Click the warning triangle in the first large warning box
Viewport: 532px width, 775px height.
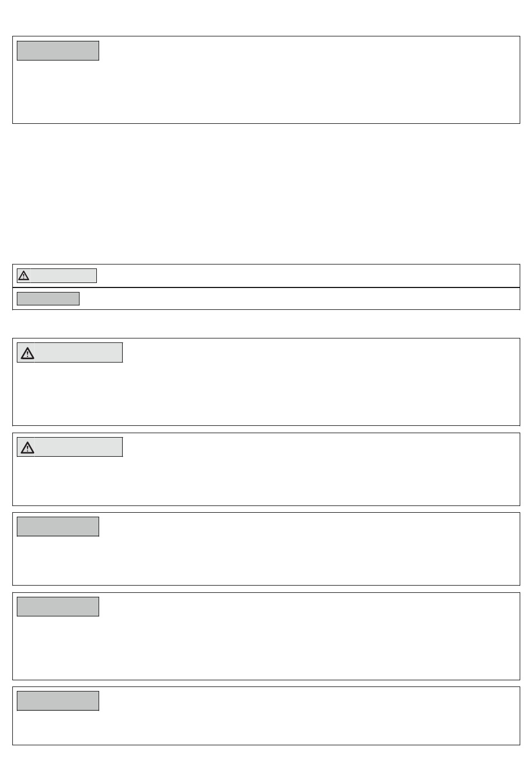pos(27,353)
